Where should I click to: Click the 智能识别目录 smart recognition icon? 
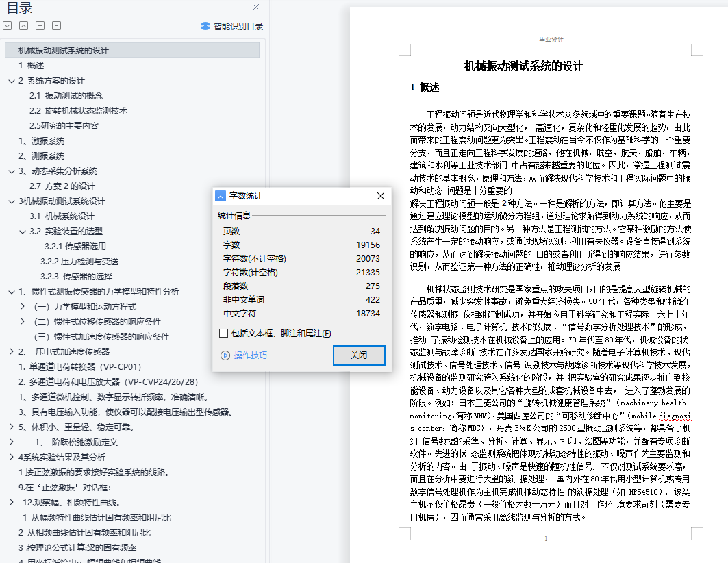coord(205,27)
